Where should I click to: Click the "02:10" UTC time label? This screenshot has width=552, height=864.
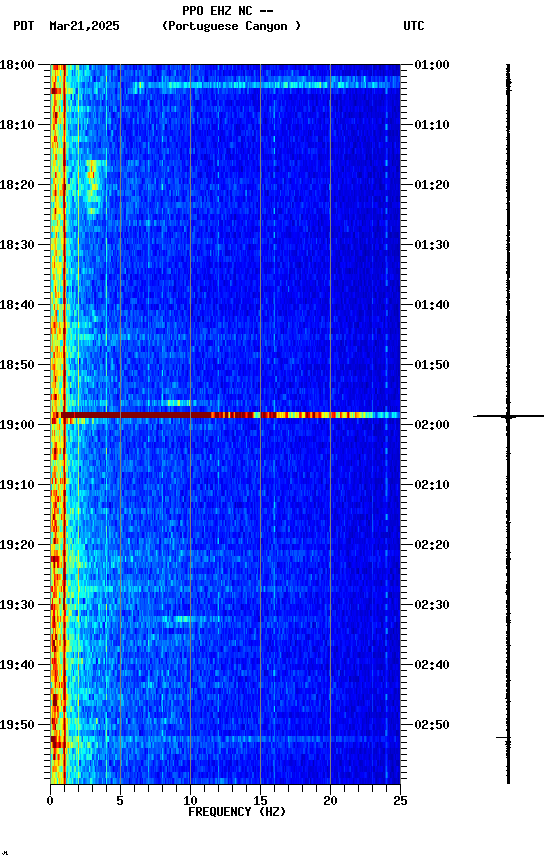(432, 485)
